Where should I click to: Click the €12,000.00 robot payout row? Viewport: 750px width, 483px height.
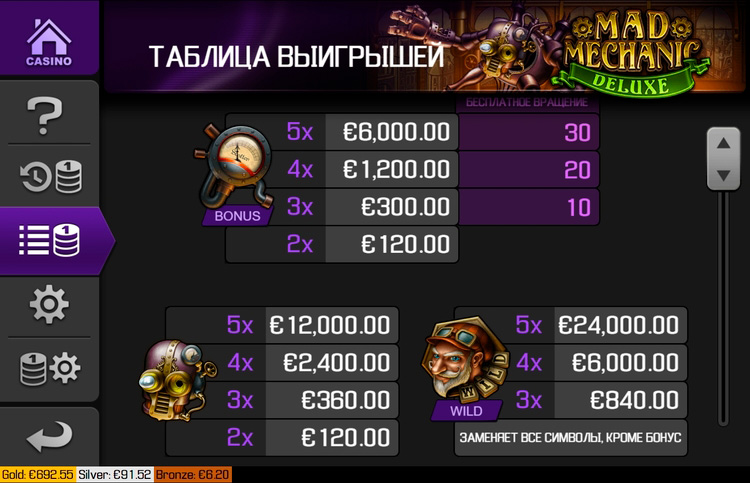282,325
